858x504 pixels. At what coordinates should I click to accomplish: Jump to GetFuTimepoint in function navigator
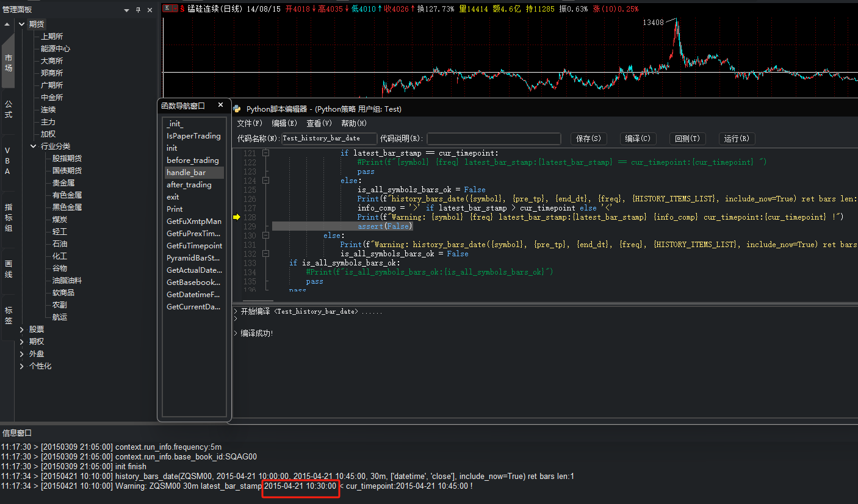194,246
